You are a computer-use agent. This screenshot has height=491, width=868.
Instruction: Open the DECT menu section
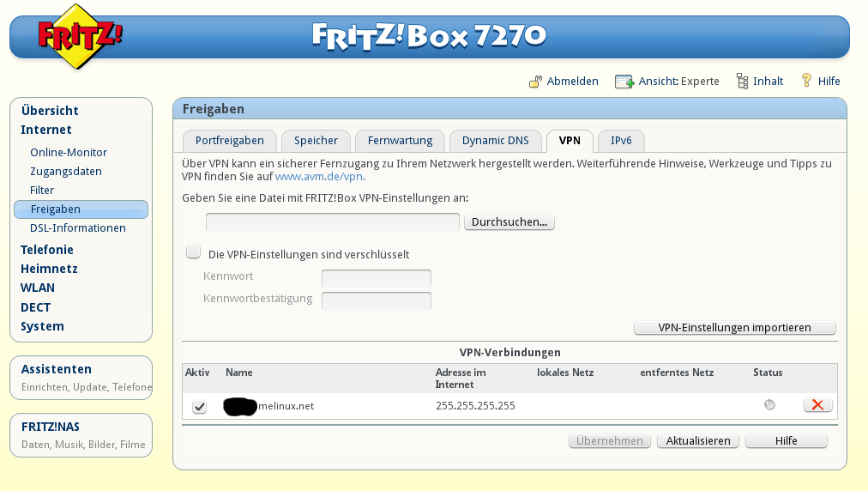35,307
